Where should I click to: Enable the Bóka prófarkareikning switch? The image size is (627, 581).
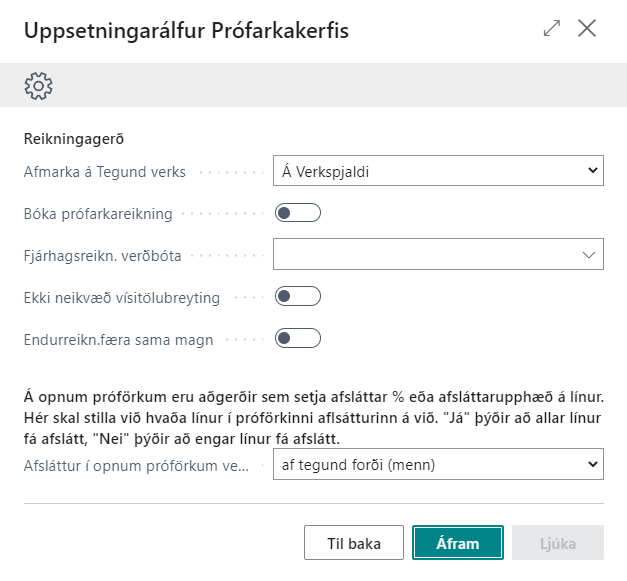[297, 213]
